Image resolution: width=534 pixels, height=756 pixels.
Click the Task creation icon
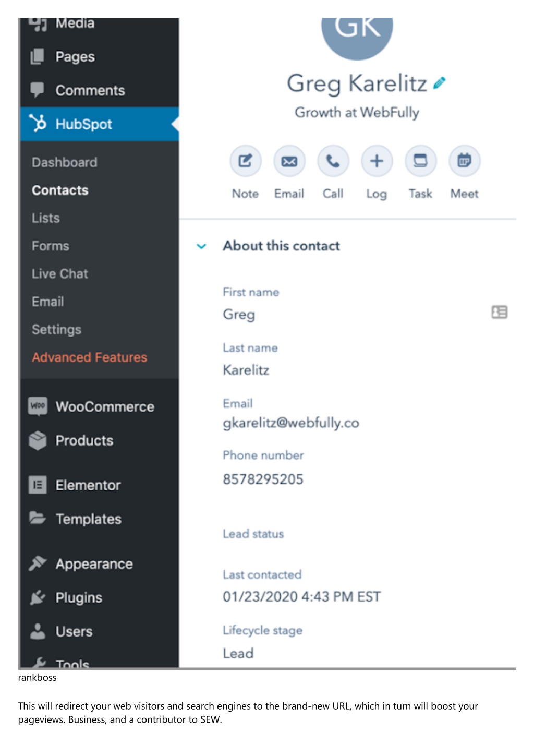(420, 161)
